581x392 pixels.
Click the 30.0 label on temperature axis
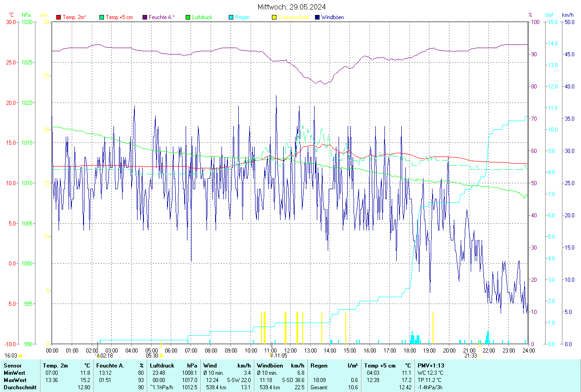click(x=11, y=22)
